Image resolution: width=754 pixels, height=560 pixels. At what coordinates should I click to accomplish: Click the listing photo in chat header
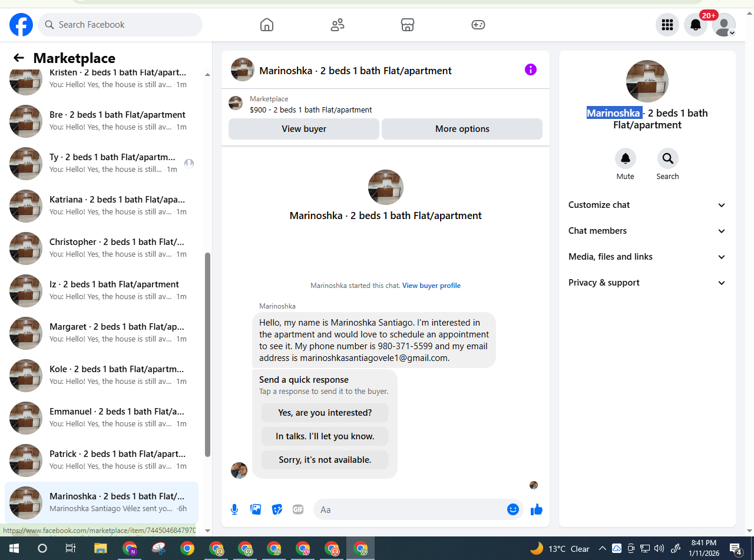tap(243, 69)
